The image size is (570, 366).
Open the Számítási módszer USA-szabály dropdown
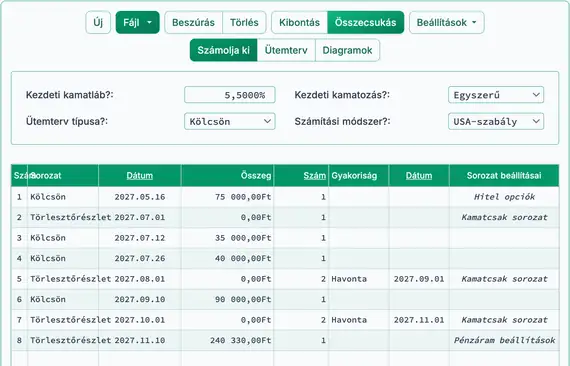click(496, 121)
